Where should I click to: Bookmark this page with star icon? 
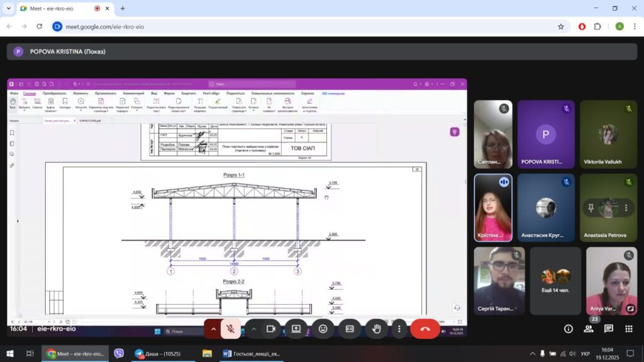point(560,26)
